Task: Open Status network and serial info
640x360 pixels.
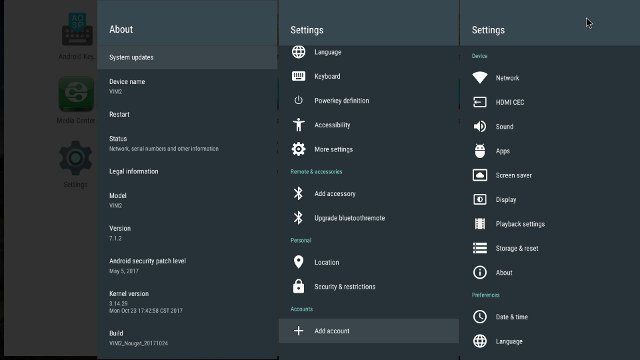Action: click(187, 143)
